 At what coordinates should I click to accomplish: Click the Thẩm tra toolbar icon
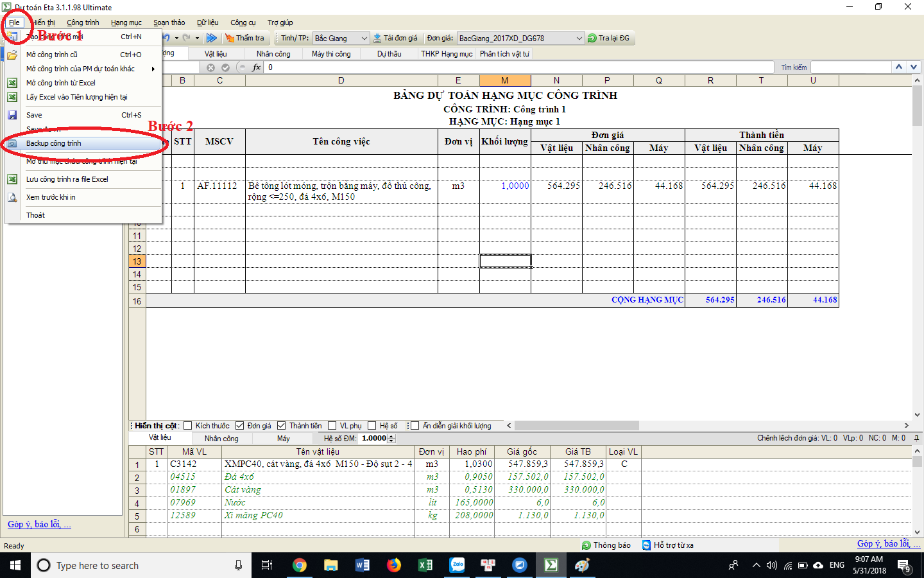(230, 38)
